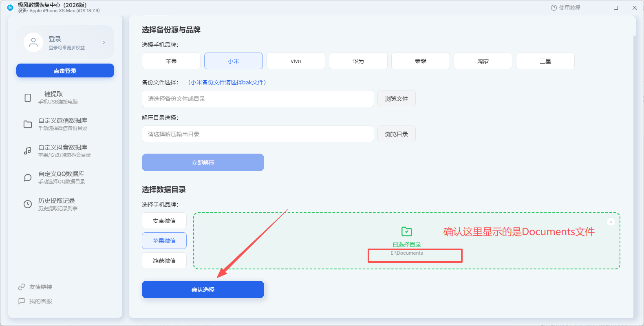Choose the 安卓微信 data type
The width and height of the screenshot is (644, 326).
point(164,221)
